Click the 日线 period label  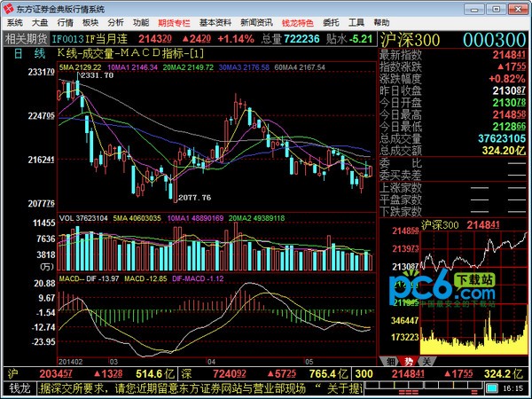[29, 53]
